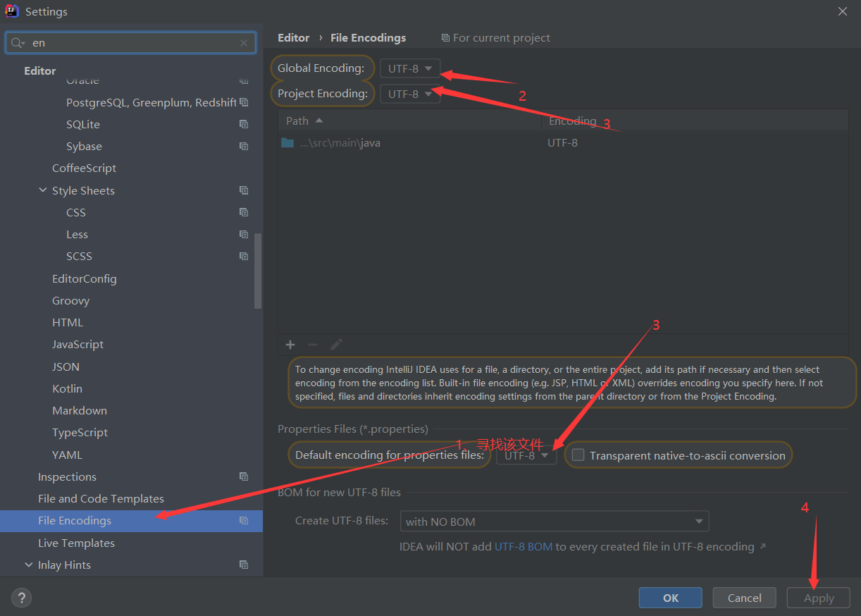Select the YAML code style item
This screenshot has height=616, width=861.
coord(67,455)
